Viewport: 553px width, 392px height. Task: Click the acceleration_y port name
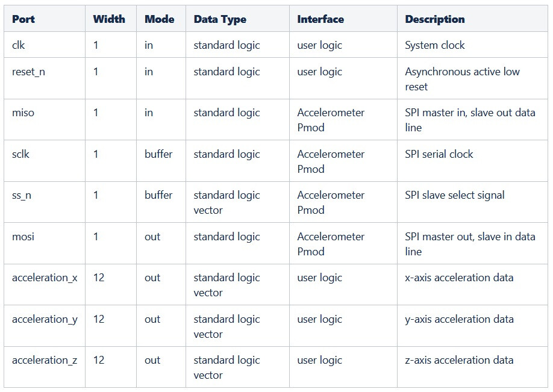tap(45, 319)
